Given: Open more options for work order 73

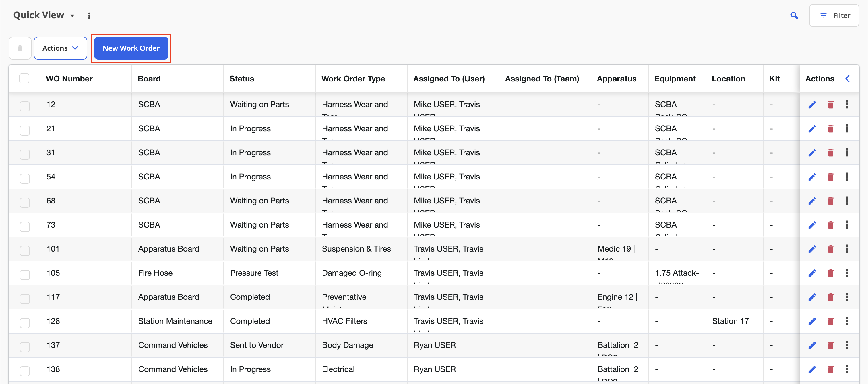Looking at the screenshot, I should pos(847,225).
